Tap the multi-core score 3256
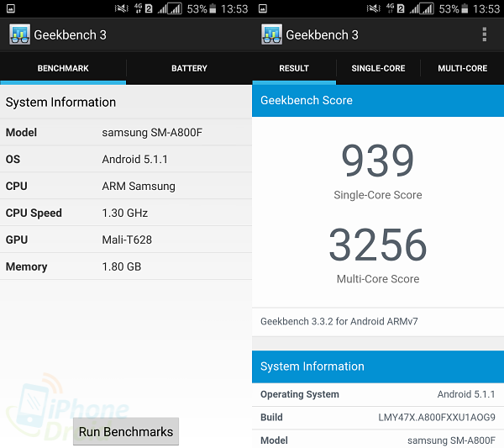 378,244
